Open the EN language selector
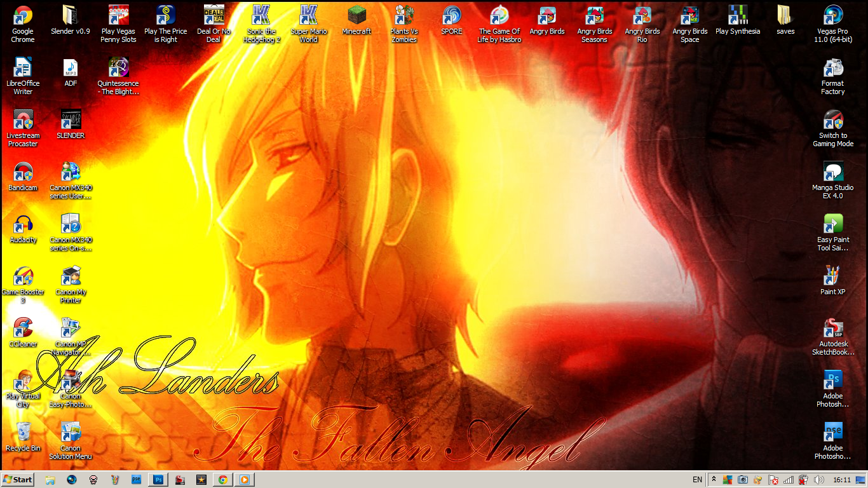The width and height of the screenshot is (868, 488). click(x=697, y=480)
